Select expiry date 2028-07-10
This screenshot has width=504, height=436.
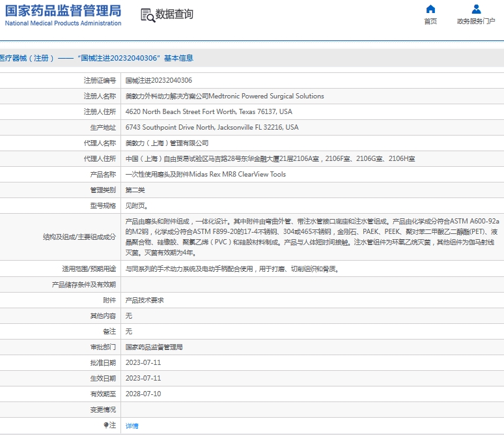(x=143, y=394)
